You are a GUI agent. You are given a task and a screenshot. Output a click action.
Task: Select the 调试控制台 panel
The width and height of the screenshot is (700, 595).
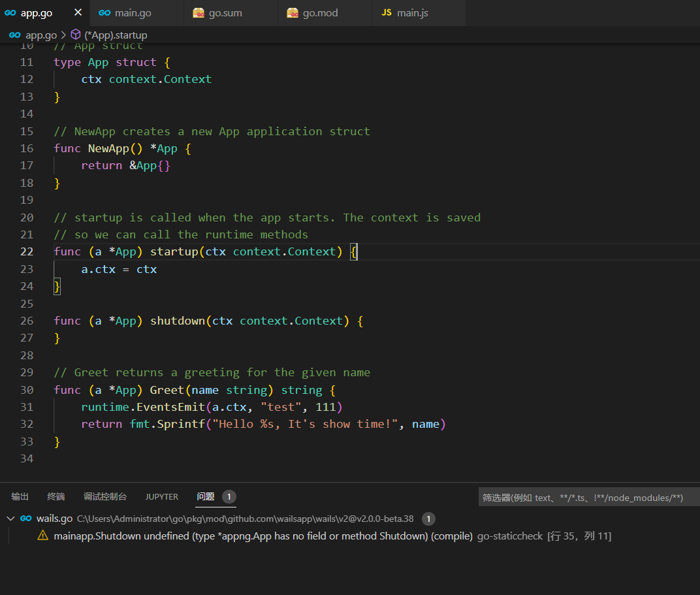coord(105,496)
